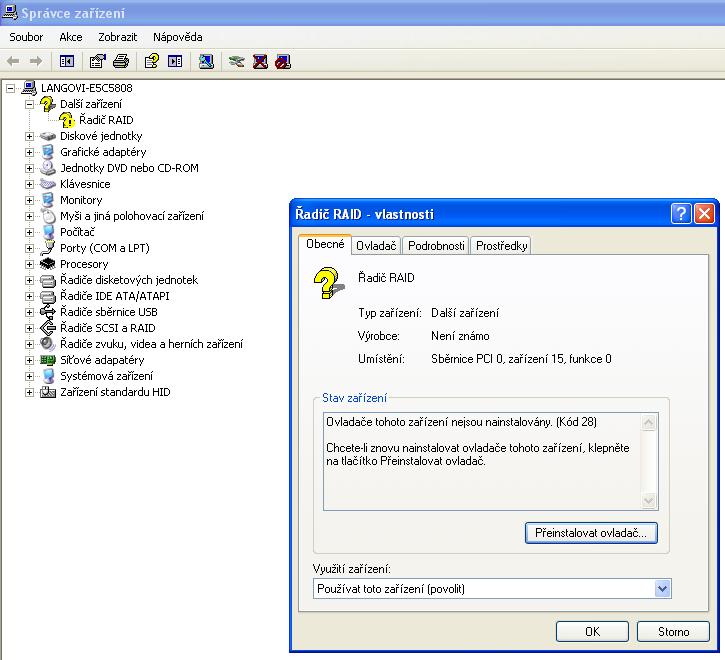Screen dimensions: 725x660
Task: Expand the Diskové jednotky node
Action: [x=29, y=136]
